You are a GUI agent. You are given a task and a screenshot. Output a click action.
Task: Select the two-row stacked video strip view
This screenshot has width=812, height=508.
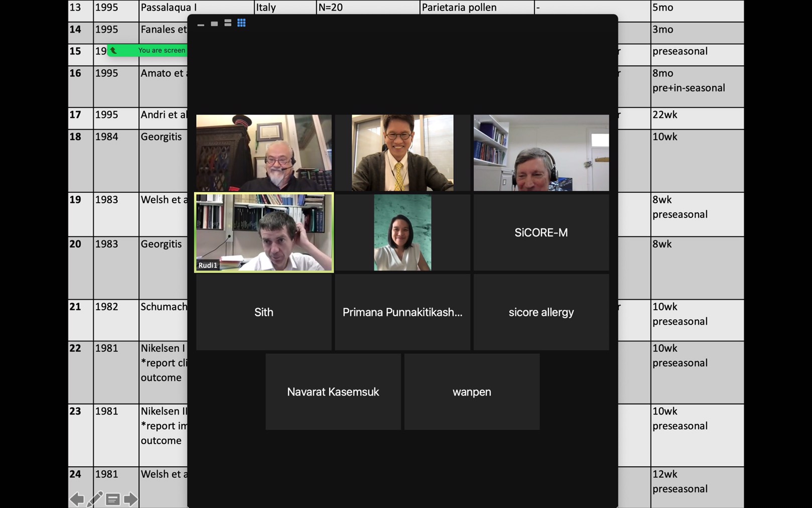tap(228, 23)
